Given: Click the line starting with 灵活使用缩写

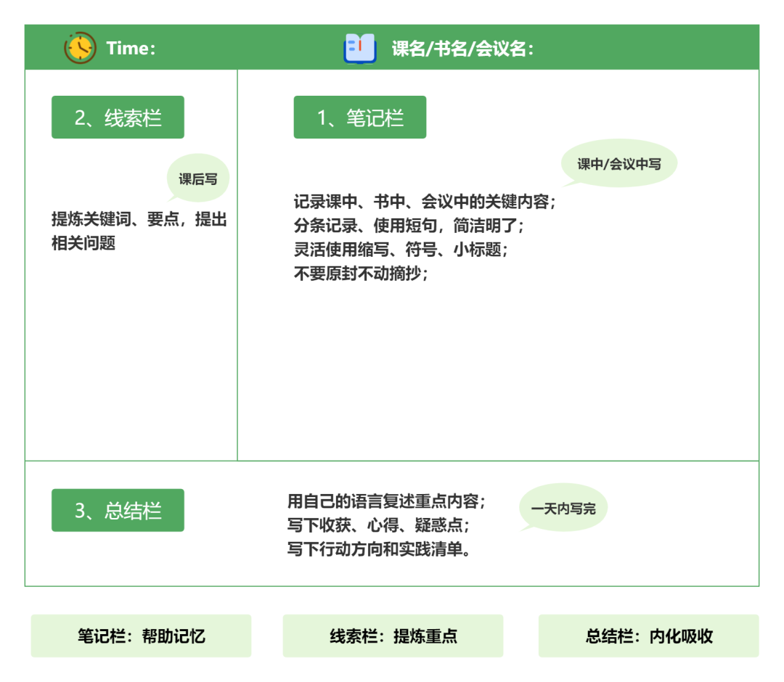Looking at the screenshot, I should coord(401,250).
